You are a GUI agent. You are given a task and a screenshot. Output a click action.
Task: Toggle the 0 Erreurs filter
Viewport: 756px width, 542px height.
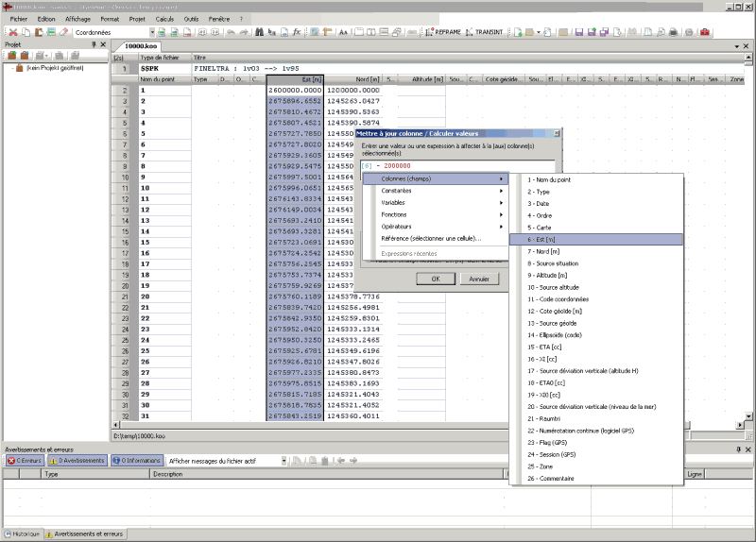pyautogui.click(x=25, y=461)
